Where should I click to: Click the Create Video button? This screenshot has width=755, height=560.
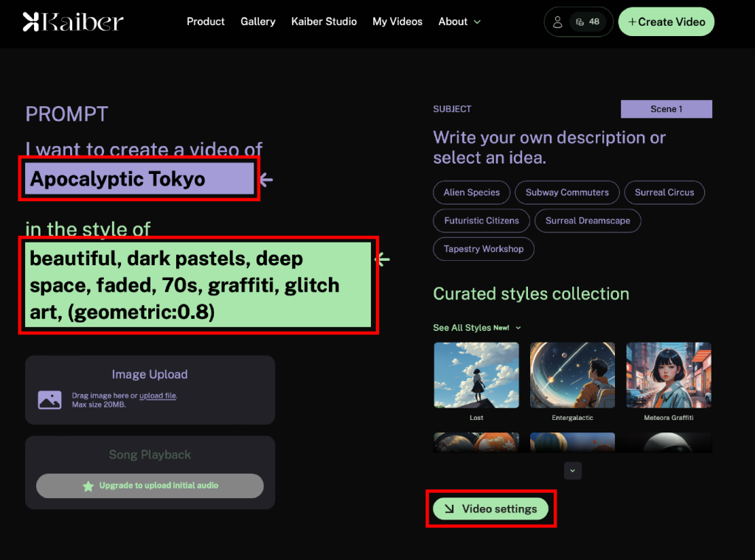click(666, 21)
